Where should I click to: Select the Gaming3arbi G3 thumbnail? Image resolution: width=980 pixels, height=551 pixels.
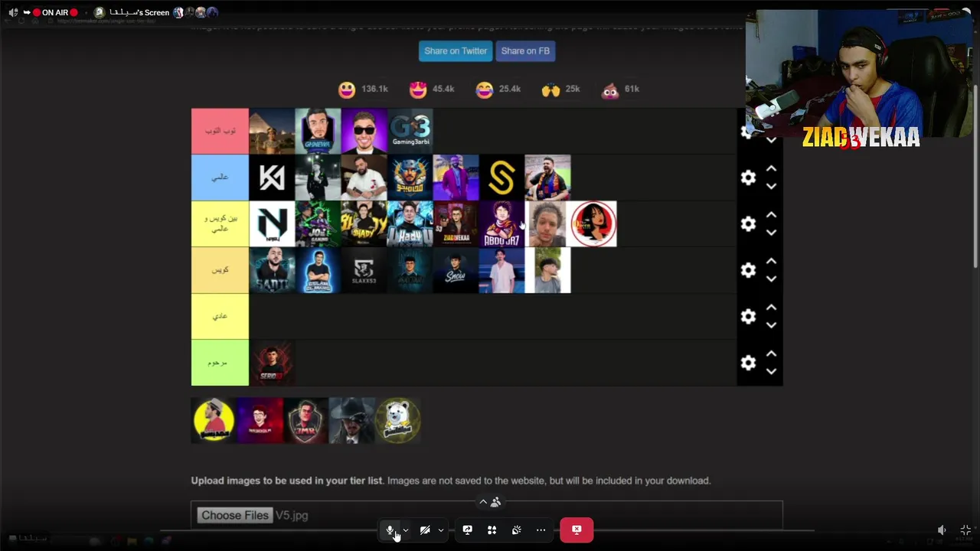(x=410, y=131)
